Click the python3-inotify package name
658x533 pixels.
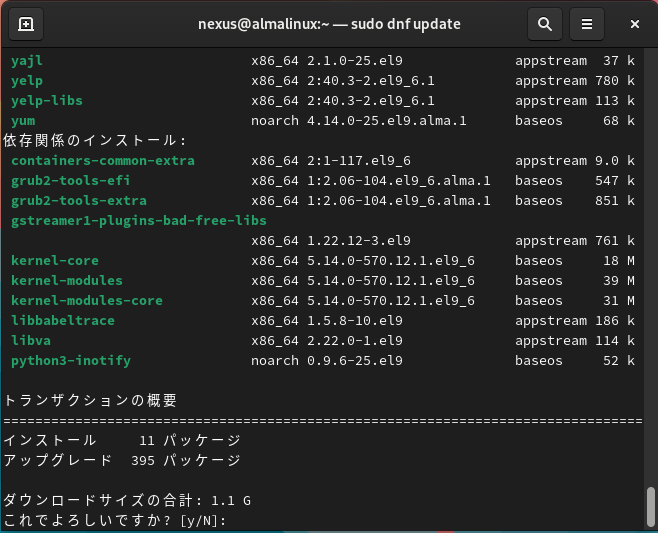click(x=71, y=361)
